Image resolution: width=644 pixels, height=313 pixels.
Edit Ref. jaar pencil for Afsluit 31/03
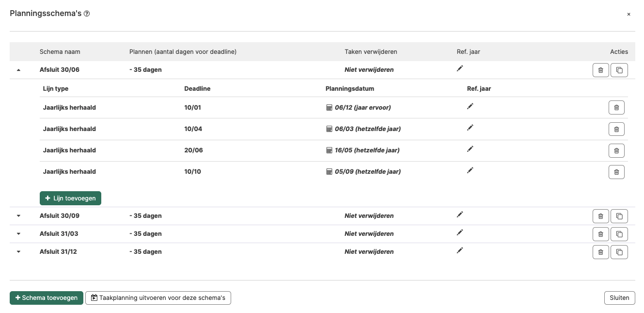tap(460, 232)
